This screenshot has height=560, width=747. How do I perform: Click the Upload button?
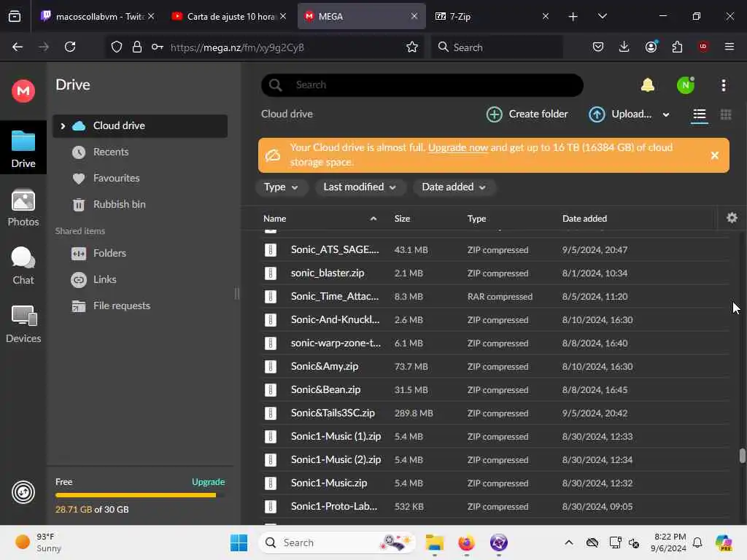620,114
